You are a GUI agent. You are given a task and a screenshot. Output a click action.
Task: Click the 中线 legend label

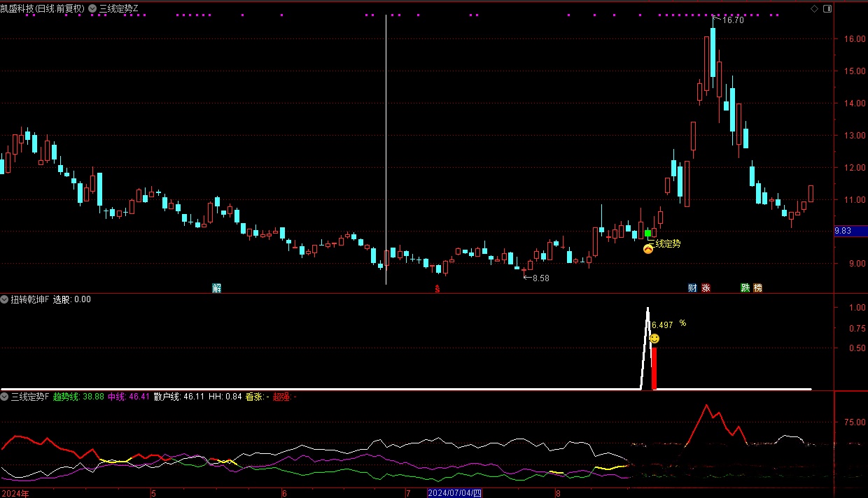coord(116,397)
